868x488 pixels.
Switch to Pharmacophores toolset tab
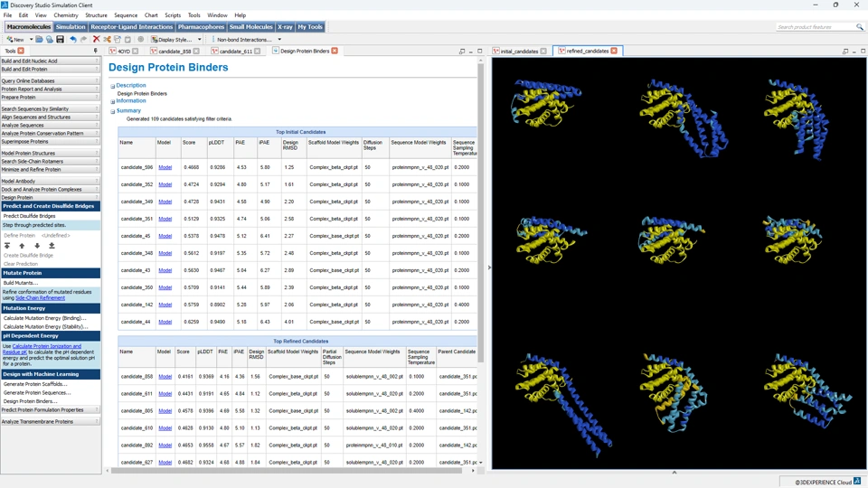[x=201, y=26]
